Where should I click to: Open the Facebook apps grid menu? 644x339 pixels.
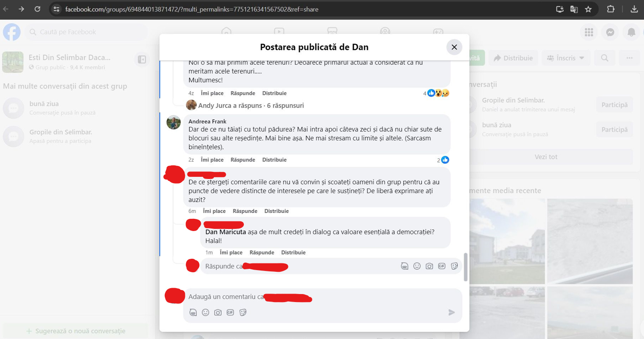589,32
